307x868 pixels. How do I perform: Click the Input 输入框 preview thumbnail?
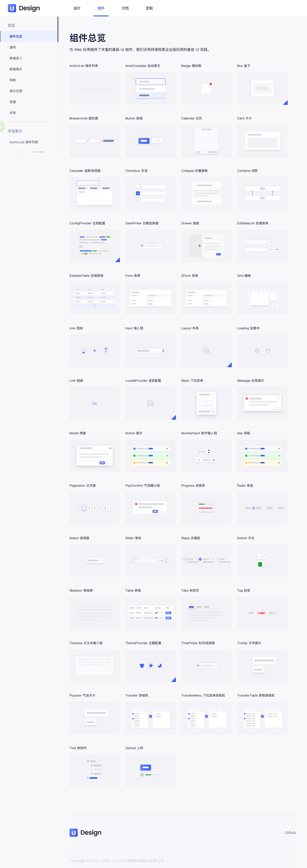[150, 351]
